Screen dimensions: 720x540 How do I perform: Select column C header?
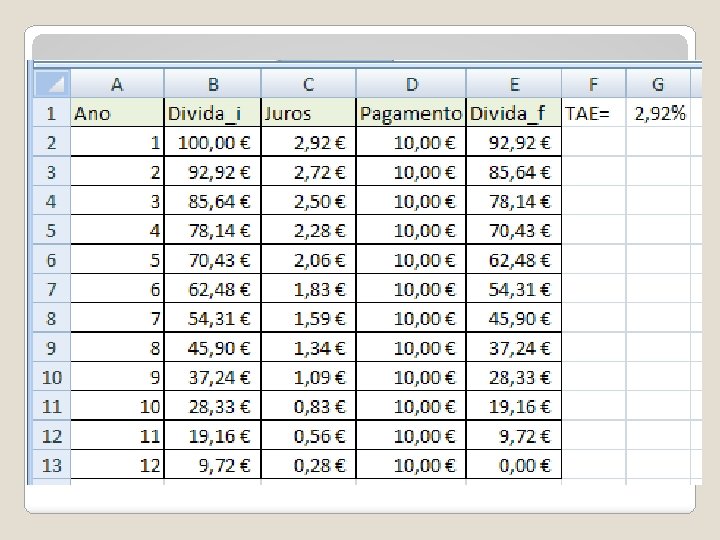click(x=308, y=84)
